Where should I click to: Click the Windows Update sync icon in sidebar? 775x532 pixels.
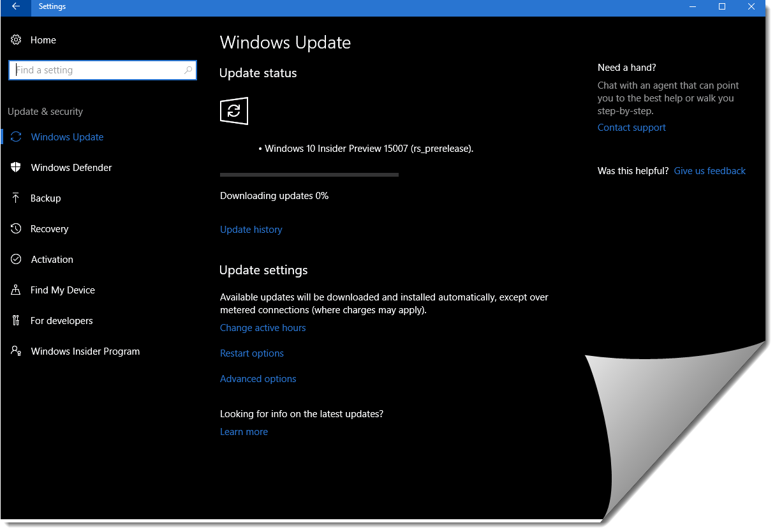click(x=16, y=137)
